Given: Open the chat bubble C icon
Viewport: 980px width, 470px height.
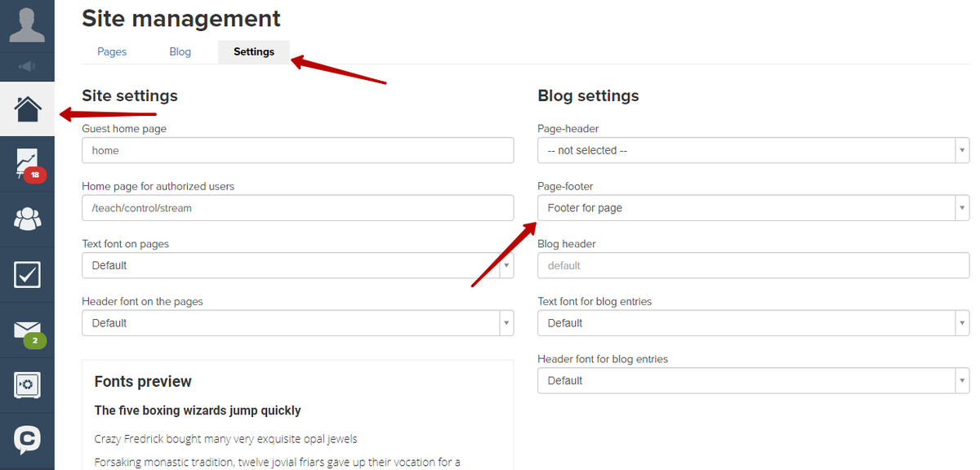Looking at the screenshot, I should tap(27, 440).
